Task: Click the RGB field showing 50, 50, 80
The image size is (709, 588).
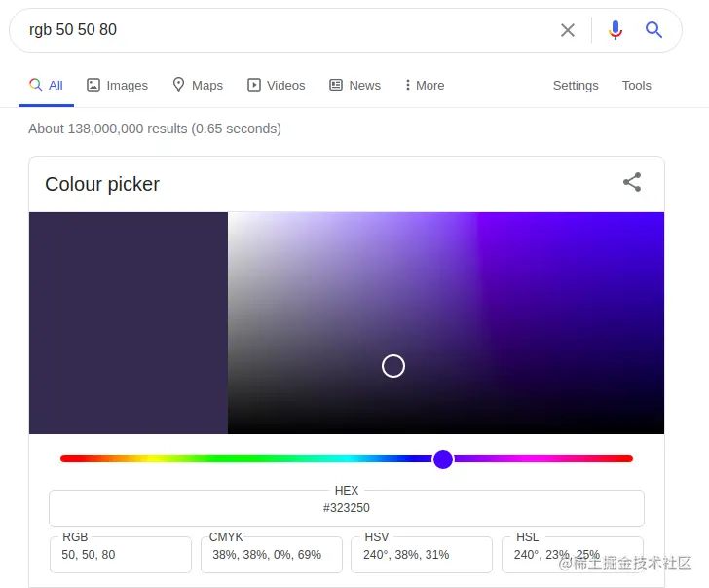Action: [x=121, y=555]
